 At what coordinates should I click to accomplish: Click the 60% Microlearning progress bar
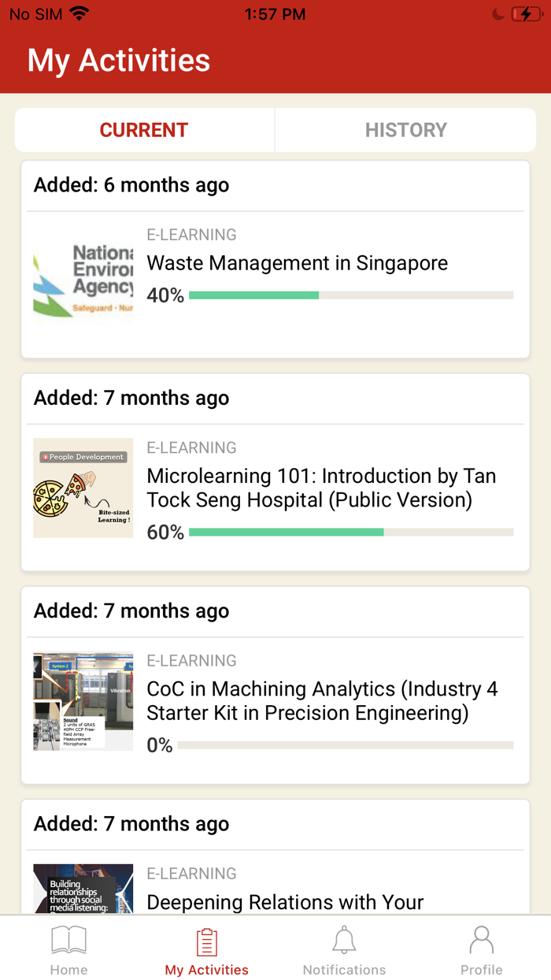coord(351,533)
